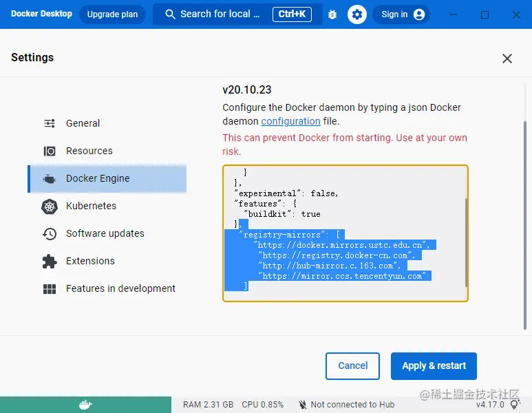The height and width of the screenshot is (413, 532).
Task: Click the registry.docker-cn.com URL line
Action: click(x=337, y=255)
